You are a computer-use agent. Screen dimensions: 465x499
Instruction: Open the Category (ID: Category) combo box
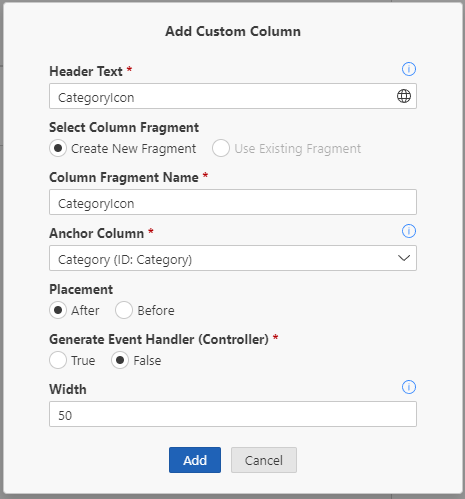tap(233, 258)
